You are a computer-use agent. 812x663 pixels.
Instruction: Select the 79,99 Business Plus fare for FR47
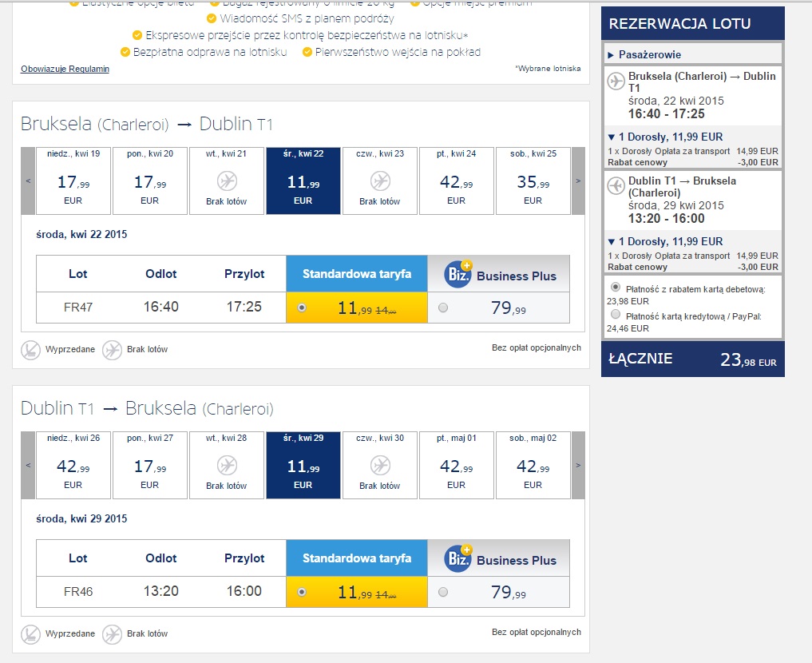(x=443, y=308)
